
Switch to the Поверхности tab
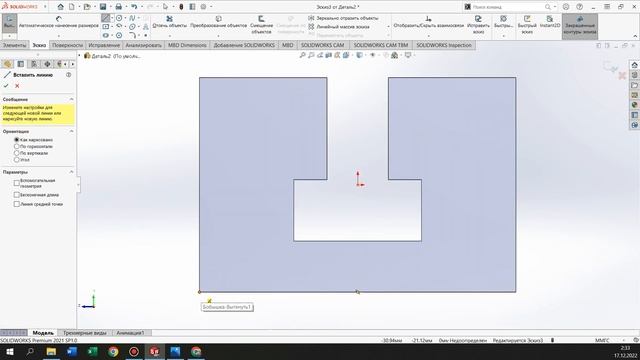[67, 45]
